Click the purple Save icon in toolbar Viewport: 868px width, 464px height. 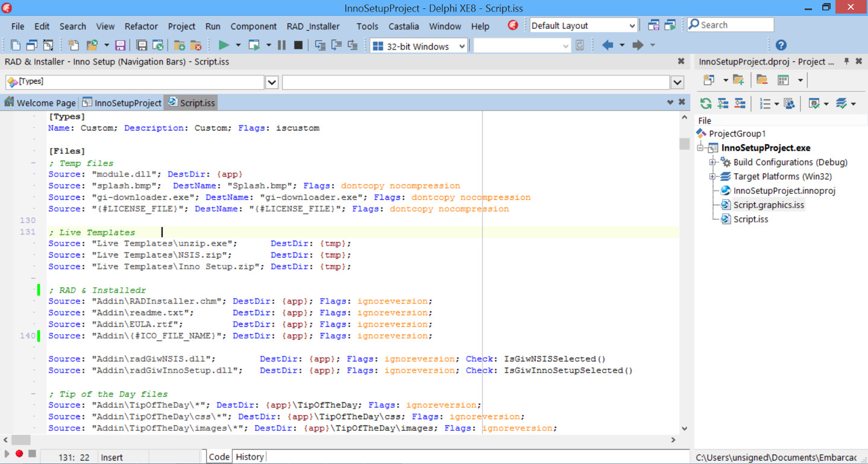(x=120, y=45)
